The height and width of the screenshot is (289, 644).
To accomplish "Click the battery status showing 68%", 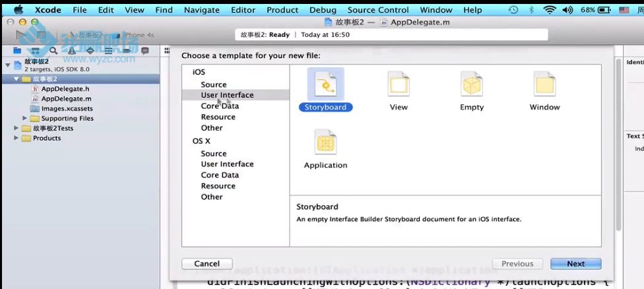I will [x=596, y=10].
